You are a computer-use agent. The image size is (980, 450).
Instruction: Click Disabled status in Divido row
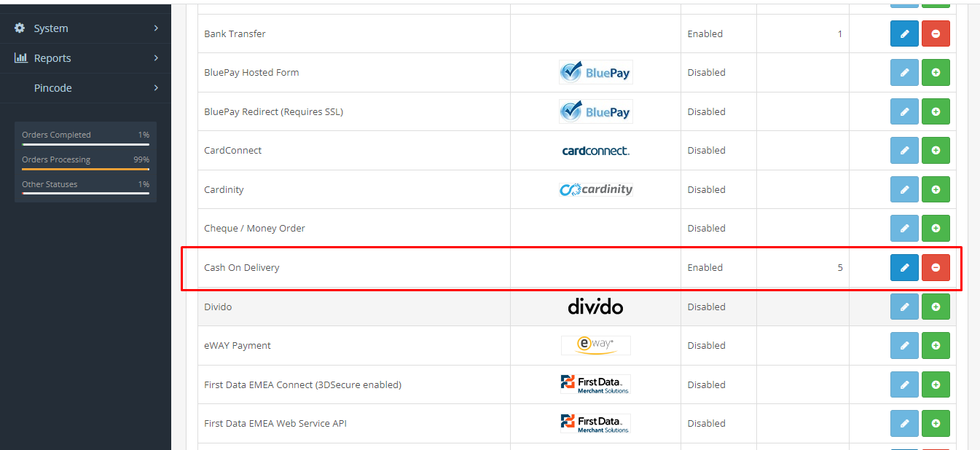(706, 307)
